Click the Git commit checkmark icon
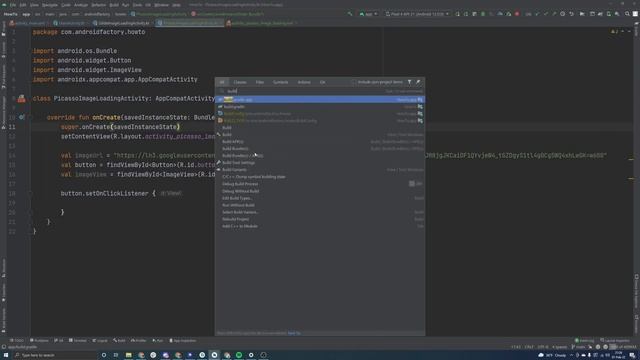This screenshot has height=360, width=640. 545,14
